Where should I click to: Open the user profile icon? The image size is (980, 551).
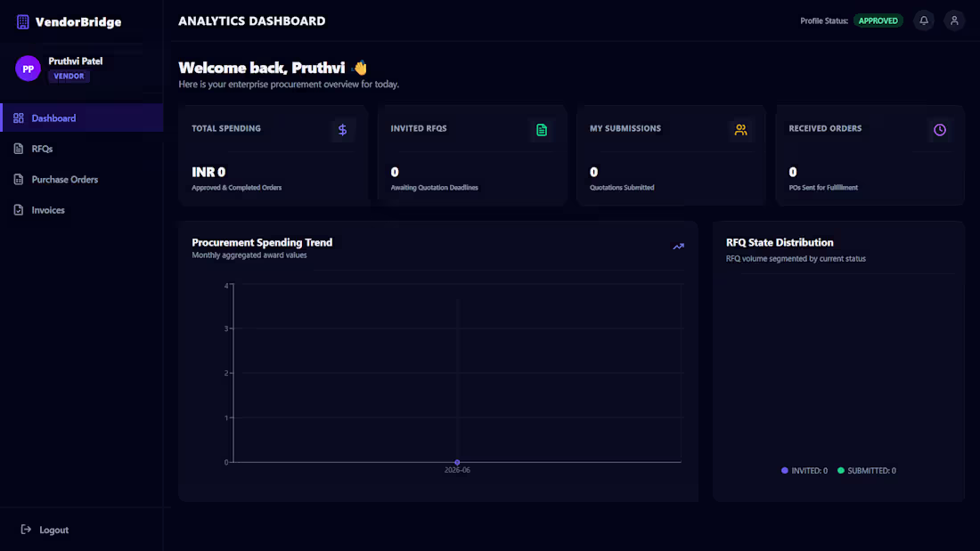click(x=954, y=20)
